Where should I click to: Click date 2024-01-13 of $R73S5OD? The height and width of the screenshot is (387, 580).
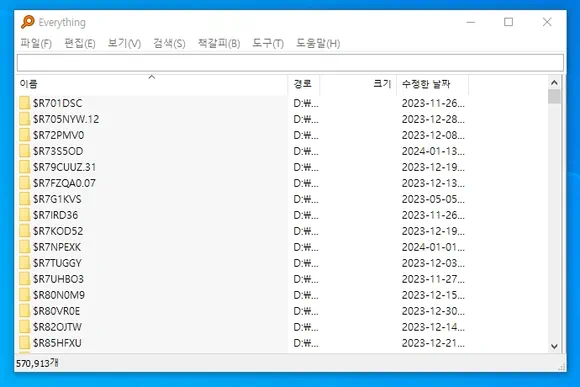[433, 151]
